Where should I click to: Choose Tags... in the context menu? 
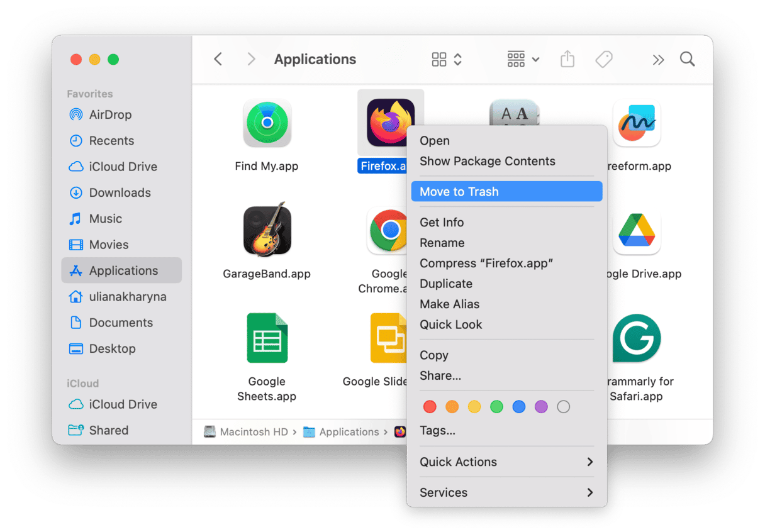[506, 431]
